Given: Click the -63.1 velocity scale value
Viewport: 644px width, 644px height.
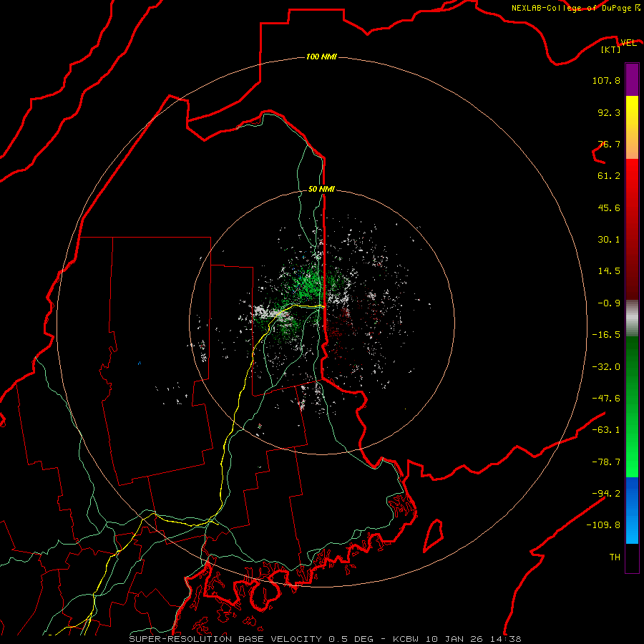Looking at the screenshot, I should (x=606, y=430).
